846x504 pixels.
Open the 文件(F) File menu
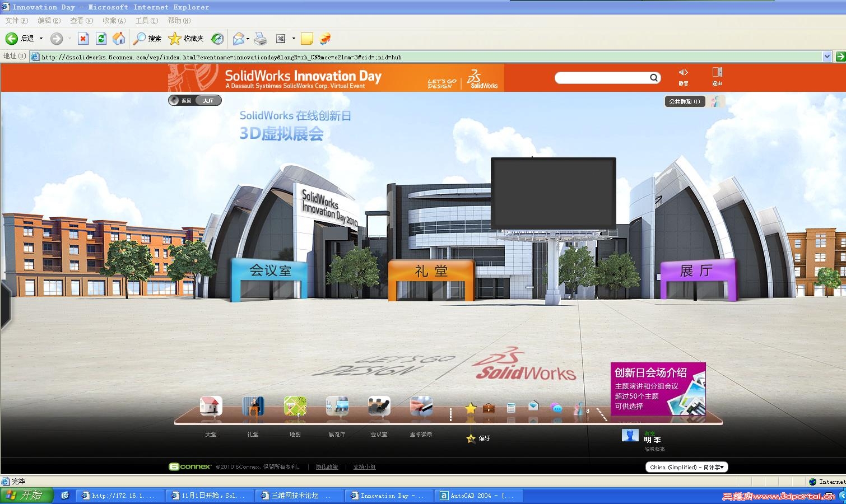[16, 21]
